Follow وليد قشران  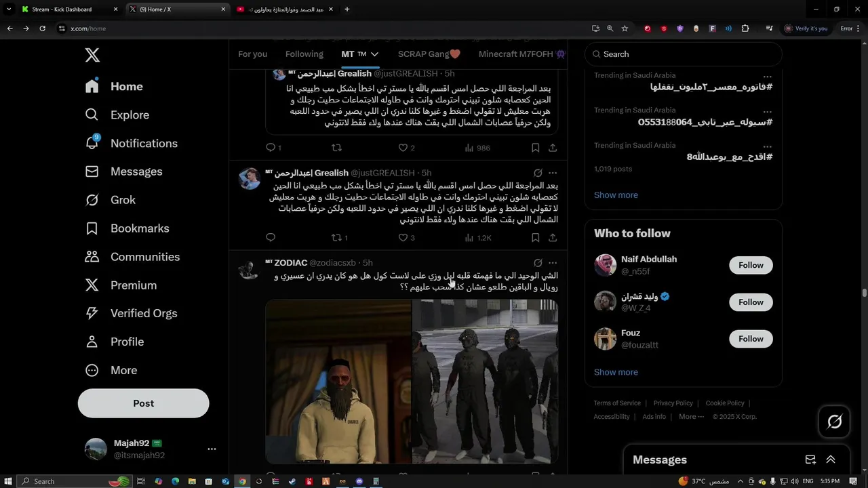pyautogui.click(x=751, y=302)
